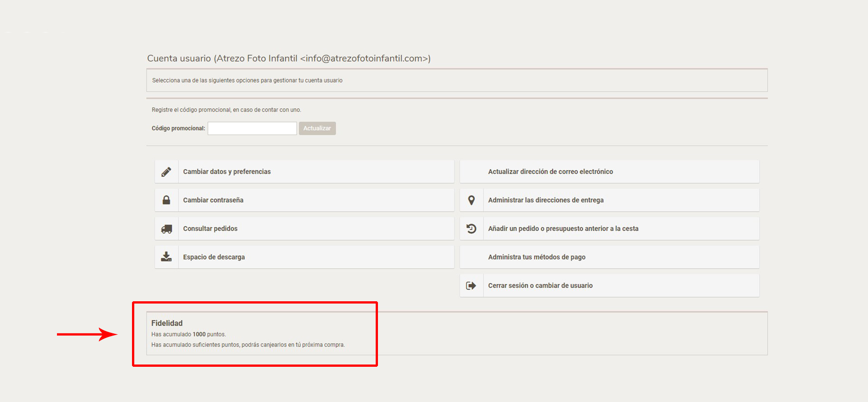Viewport: 868px width, 402px height.
Task: Select Cerrar sesión o cambiar de usuario
Action: [540, 285]
